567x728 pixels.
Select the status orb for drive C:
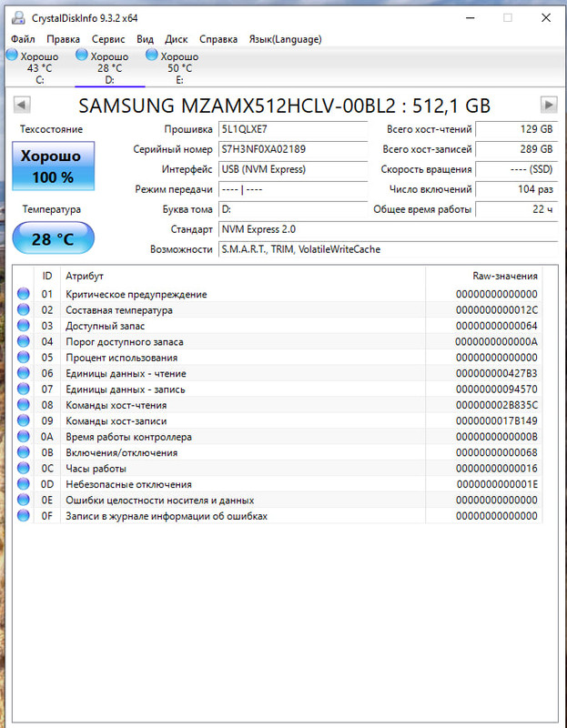[12, 56]
